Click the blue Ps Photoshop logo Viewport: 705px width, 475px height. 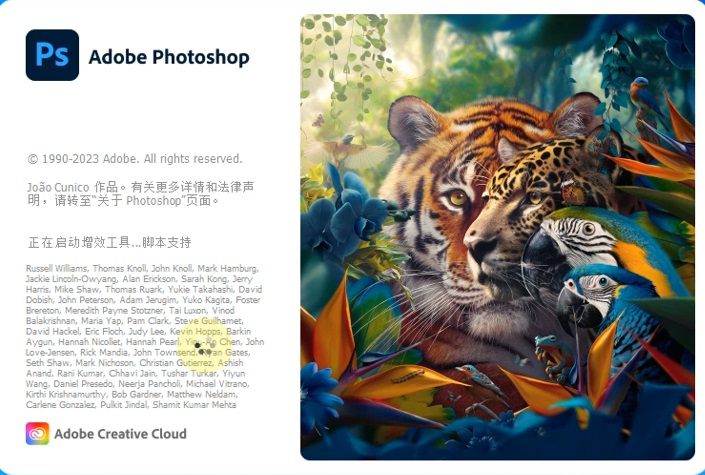[52, 55]
